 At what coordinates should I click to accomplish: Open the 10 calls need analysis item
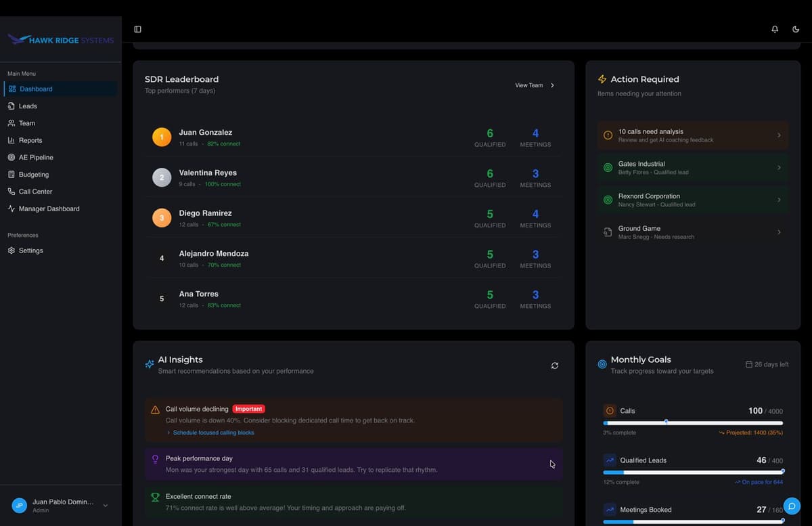692,135
